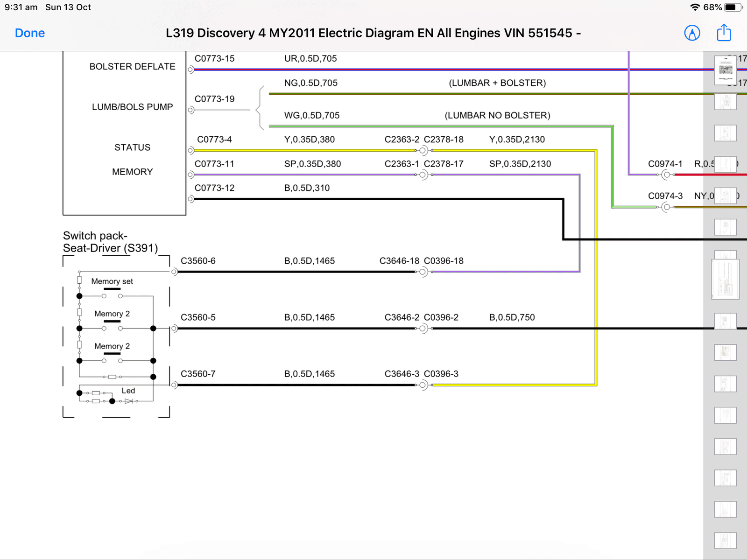This screenshot has width=747, height=560.
Task: Tap wire spec Y,0.35D,380
Action: pos(310,139)
